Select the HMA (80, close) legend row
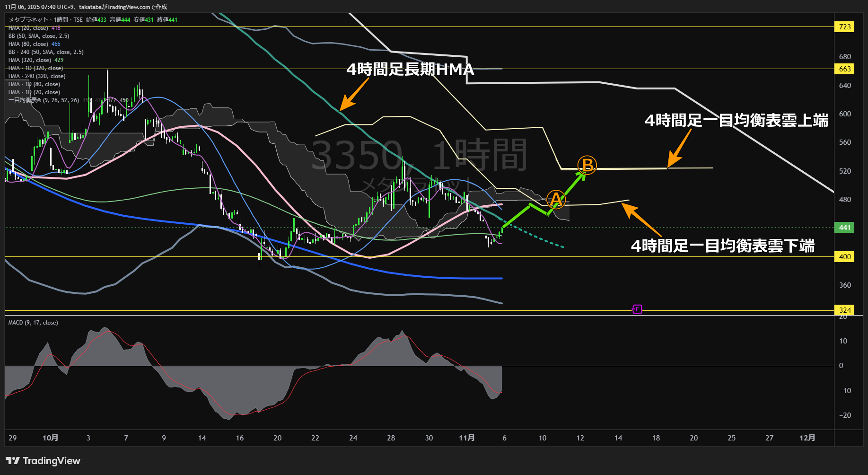 pos(35,44)
